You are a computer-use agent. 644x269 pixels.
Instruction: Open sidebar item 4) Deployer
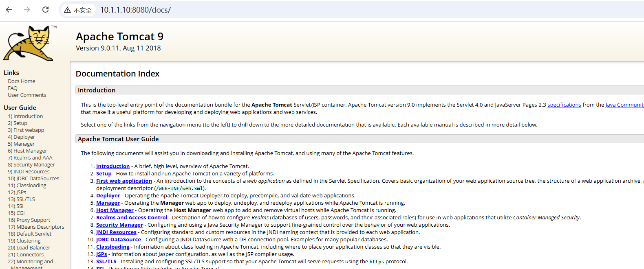tap(21, 137)
